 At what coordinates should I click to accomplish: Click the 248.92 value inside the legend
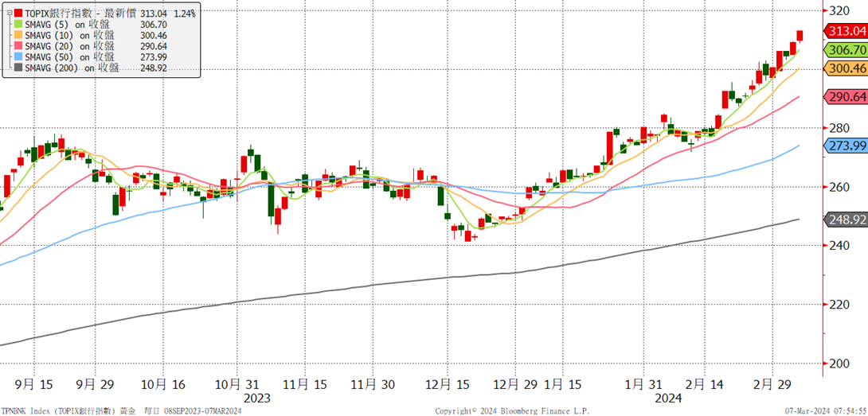(x=154, y=68)
